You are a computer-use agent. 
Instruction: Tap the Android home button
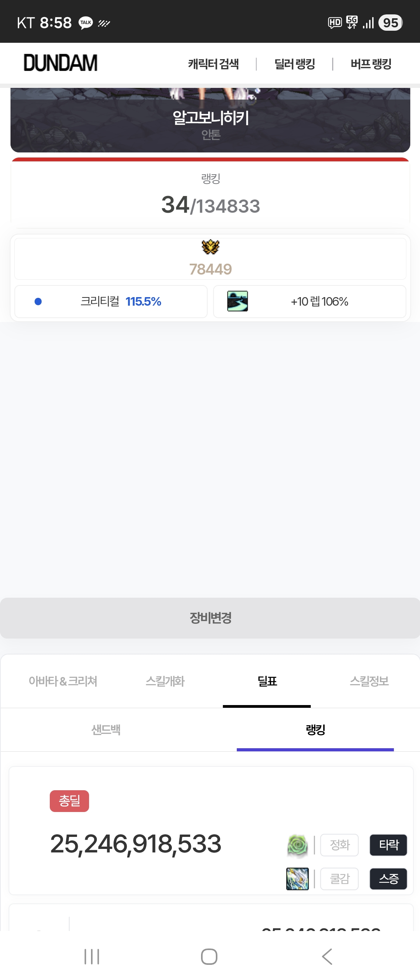209,956
